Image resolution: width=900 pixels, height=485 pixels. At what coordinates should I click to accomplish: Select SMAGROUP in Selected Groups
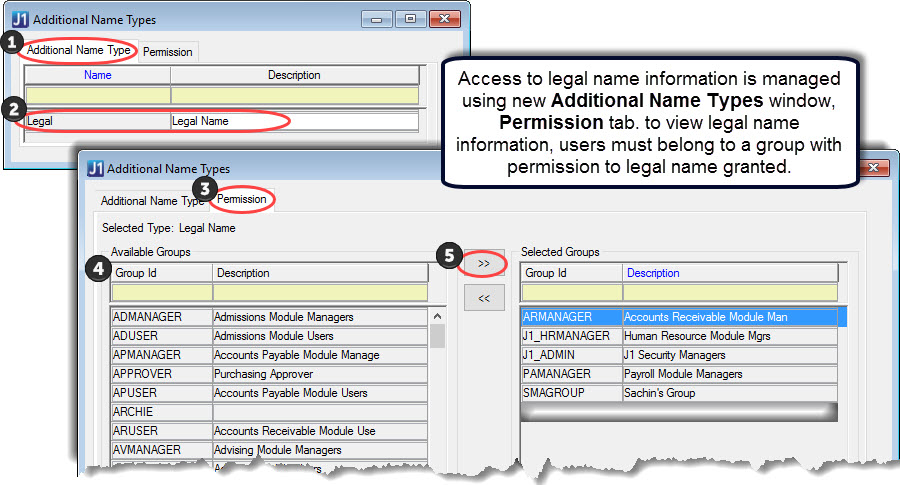pos(680,393)
